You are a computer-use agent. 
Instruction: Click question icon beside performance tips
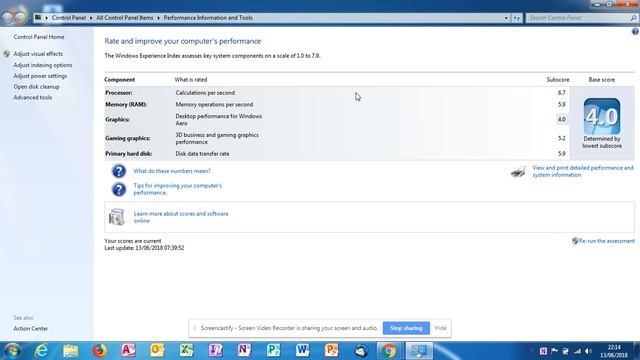coord(119,189)
